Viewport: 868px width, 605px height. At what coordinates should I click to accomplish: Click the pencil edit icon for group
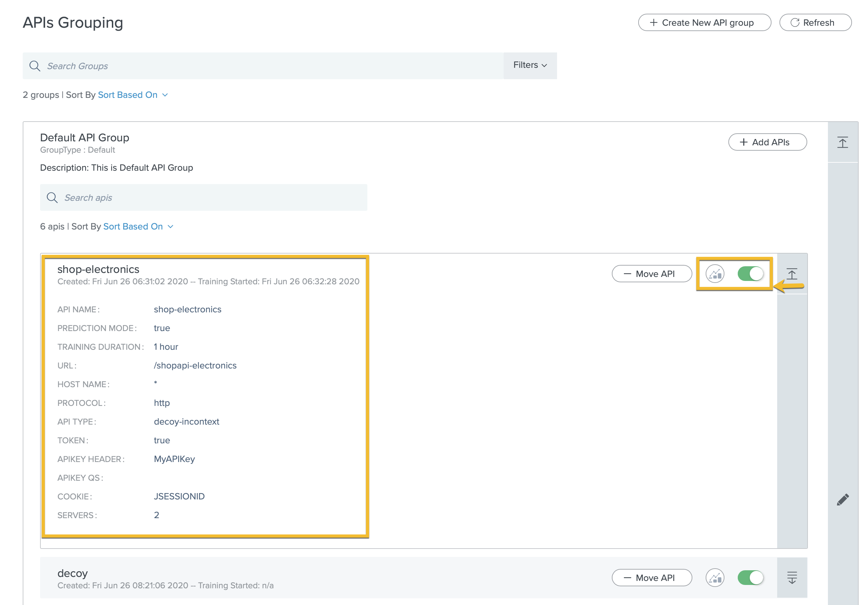click(843, 499)
